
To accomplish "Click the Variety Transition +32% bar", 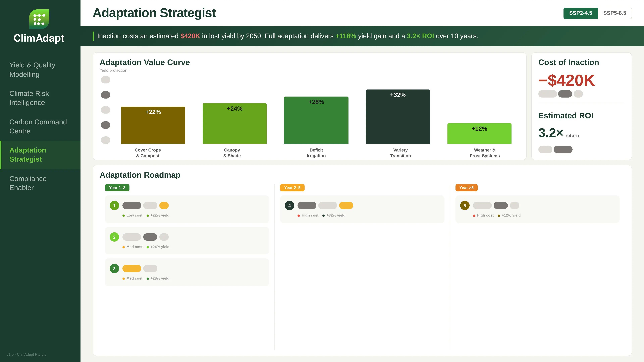I will tap(398, 116).
